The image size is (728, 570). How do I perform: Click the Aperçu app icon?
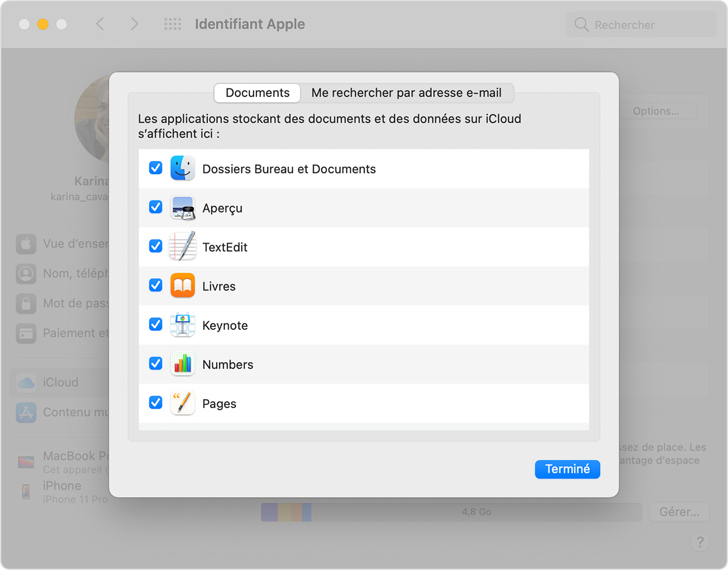coord(183,207)
